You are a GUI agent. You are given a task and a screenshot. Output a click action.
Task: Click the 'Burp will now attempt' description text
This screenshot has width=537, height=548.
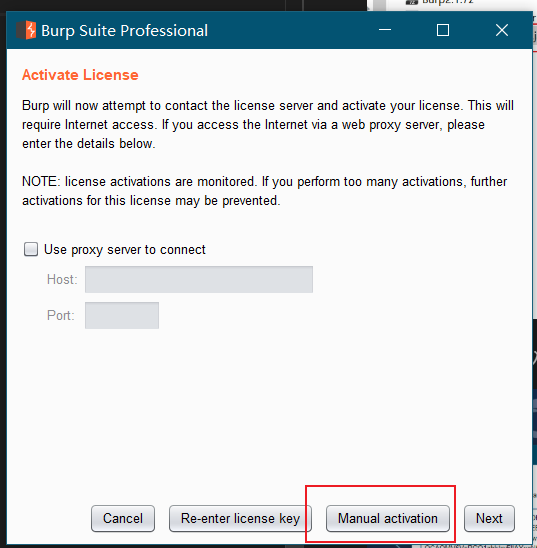pos(268,125)
